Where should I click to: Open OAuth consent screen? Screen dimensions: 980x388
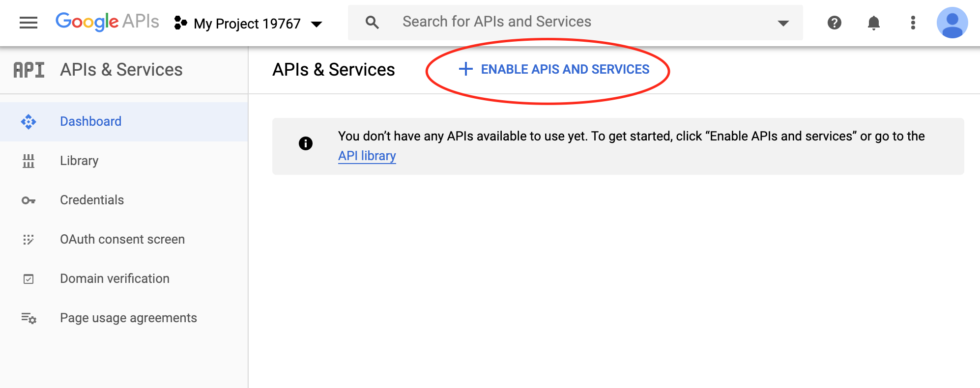coord(124,240)
